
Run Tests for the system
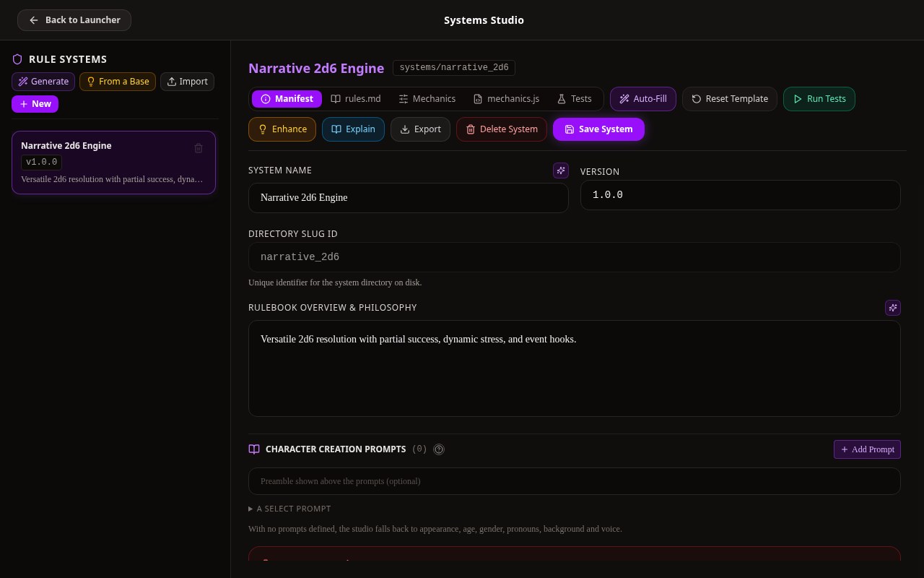pos(819,99)
